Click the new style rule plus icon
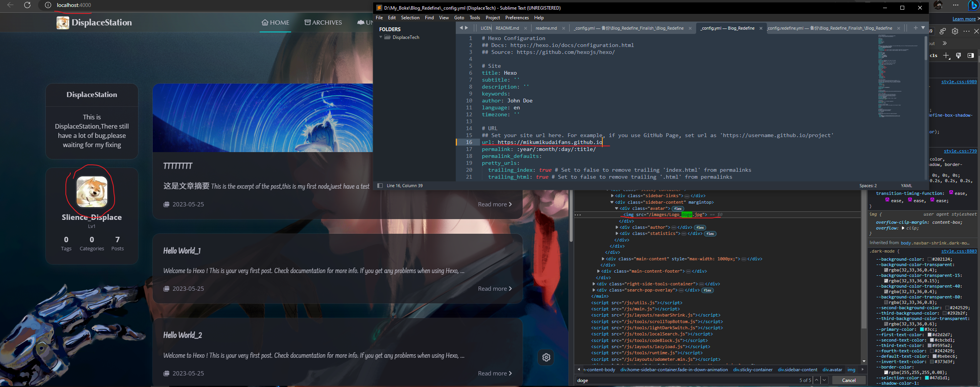The height and width of the screenshot is (387, 980). (946, 55)
